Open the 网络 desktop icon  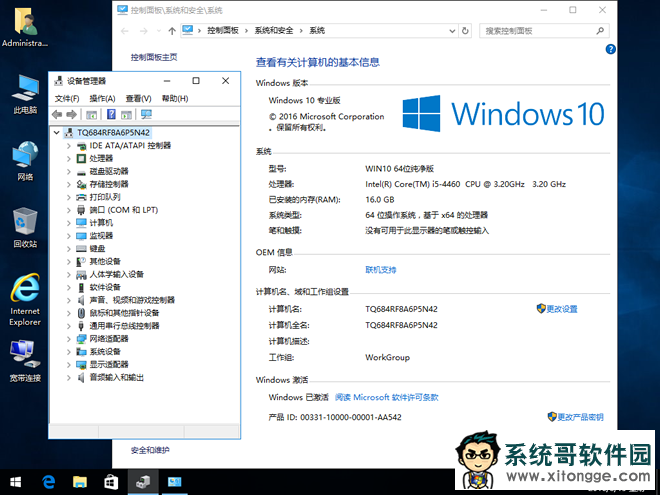25,161
